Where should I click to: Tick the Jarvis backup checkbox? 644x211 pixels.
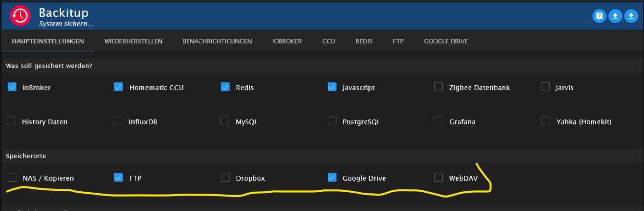[x=545, y=87]
